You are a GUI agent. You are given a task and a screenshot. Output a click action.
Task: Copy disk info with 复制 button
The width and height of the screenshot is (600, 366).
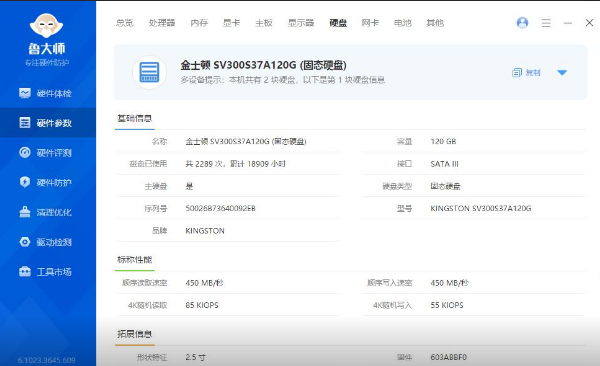click(x=526, y=72)
